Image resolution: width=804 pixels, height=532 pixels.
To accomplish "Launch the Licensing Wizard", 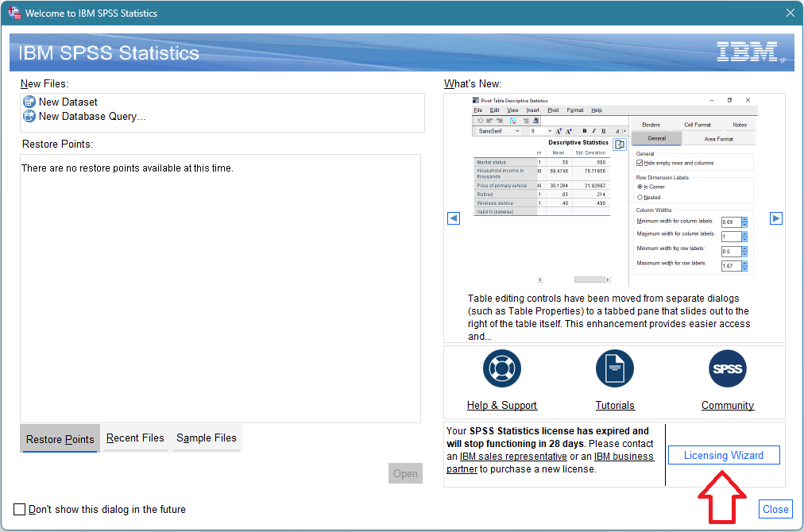I will (x=724, y=455).
